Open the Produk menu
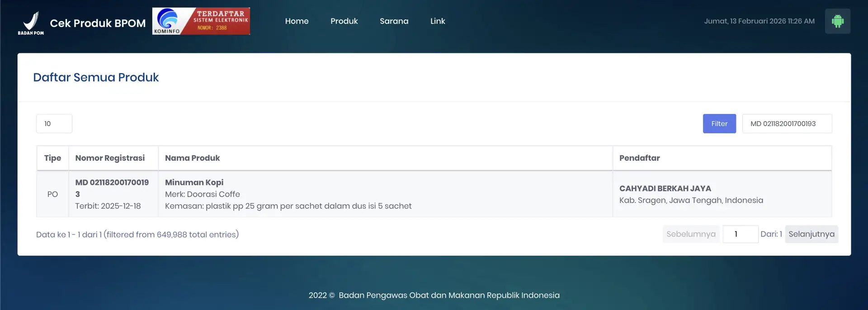This screenshot has width=868, height=310. [x=344, y=21]
